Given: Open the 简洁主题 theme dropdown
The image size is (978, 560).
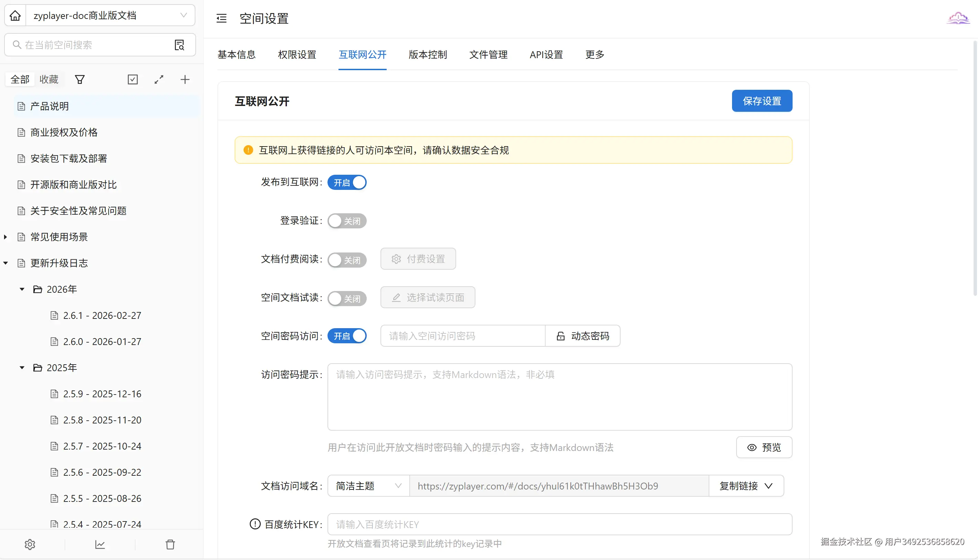Looking at the screenshot, I should [x=368, y=486].
